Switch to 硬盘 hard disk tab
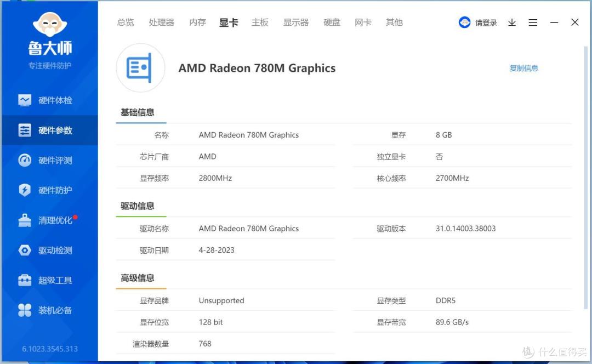Viewport: 592px width, 364px height. pos(332,22)
